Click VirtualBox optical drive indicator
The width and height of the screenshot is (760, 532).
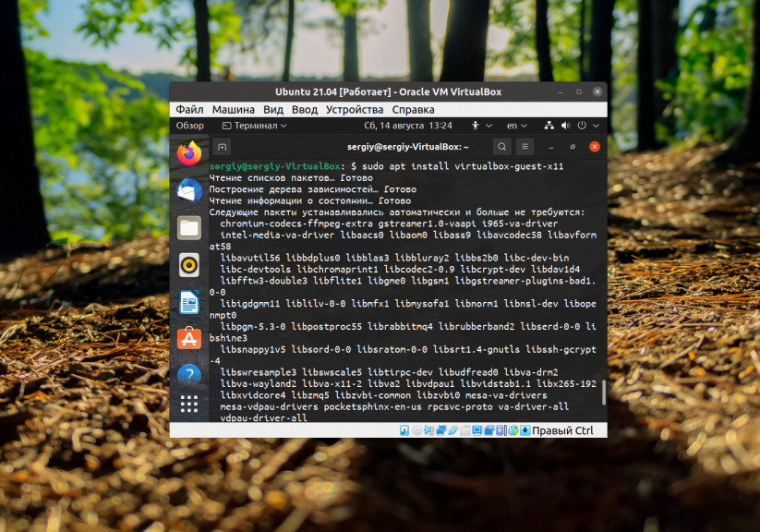416,430
